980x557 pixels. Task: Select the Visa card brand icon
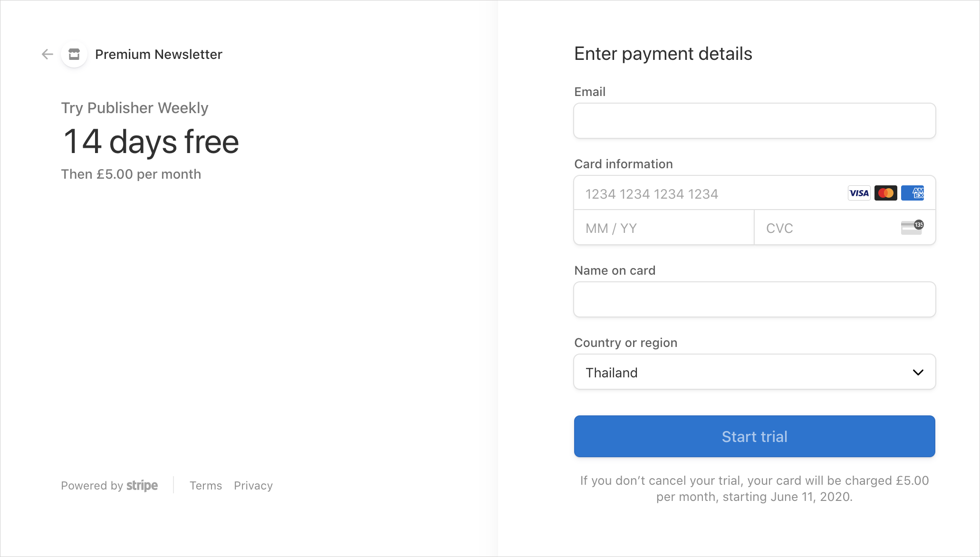point(858,192)
